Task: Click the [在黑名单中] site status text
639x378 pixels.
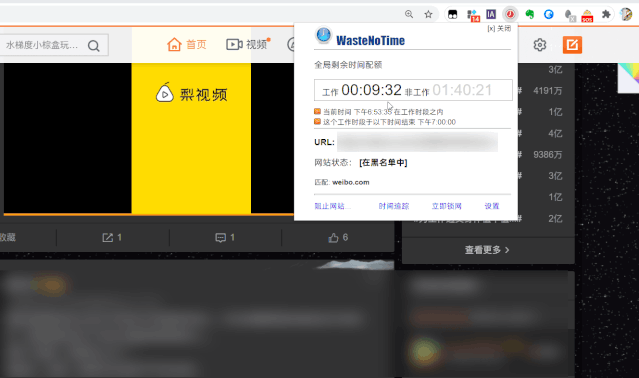Action: 383,163
